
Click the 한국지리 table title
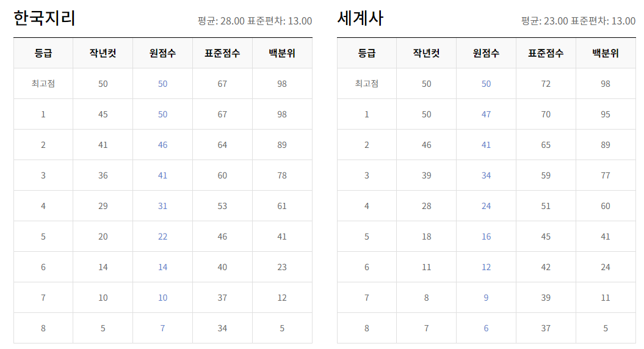[45, 18]
